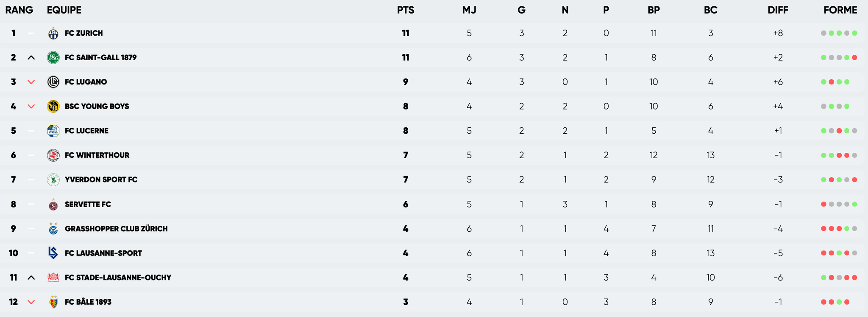Click the red down chevron beside FC Bâle
This screenshot has height=317, width=868.
(31, 302)
